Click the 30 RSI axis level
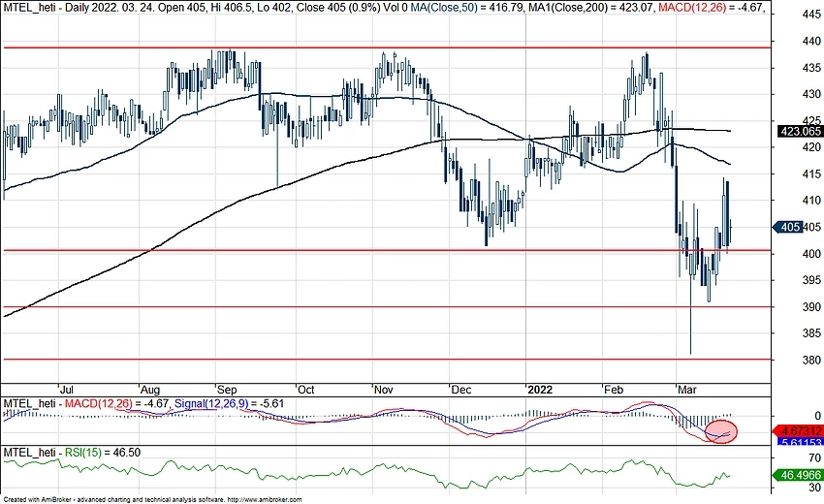The width and height of the screenshot is (824, 504). [x=815, y=488]
